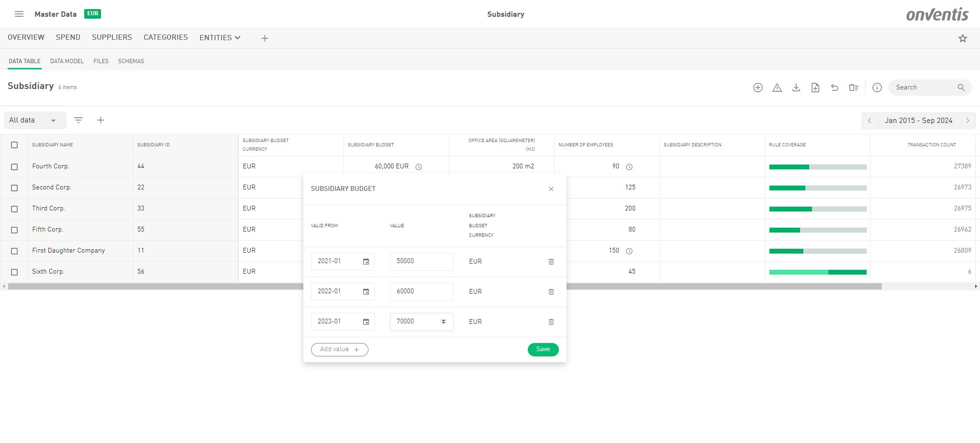Delete the 2022-01 budget row
Viewport: 980px width, 443px height.
(551, 292)
